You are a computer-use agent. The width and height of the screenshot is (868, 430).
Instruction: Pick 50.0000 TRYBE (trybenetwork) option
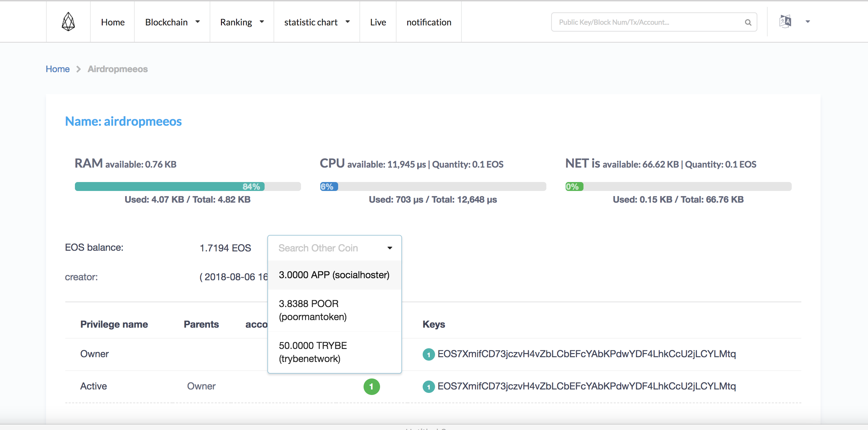[313, 352]
